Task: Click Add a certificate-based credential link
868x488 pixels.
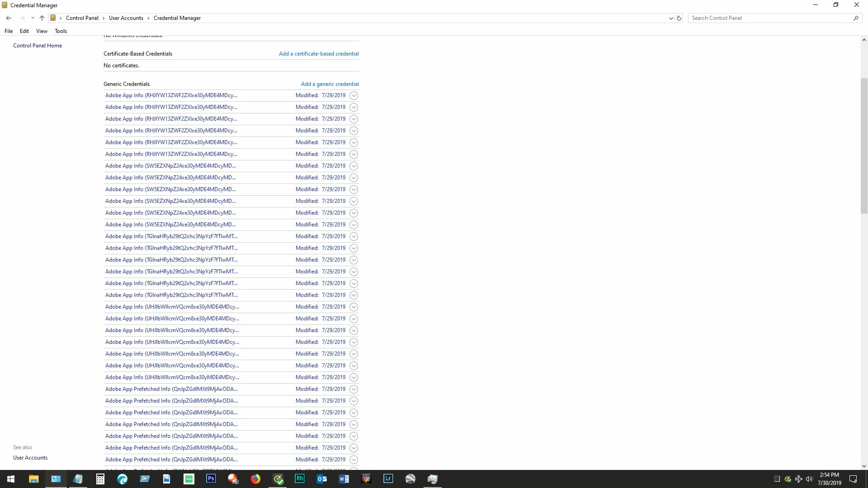Action: coord(319,54)
